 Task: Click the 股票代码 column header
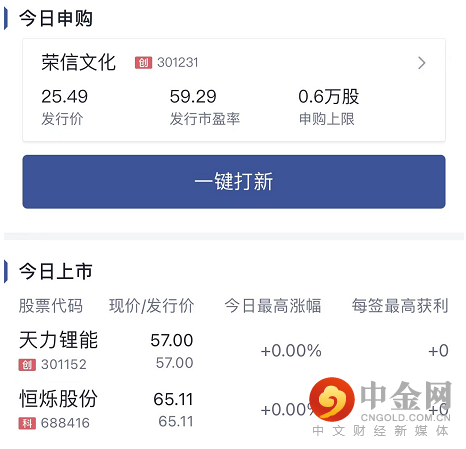click(51, 306)
